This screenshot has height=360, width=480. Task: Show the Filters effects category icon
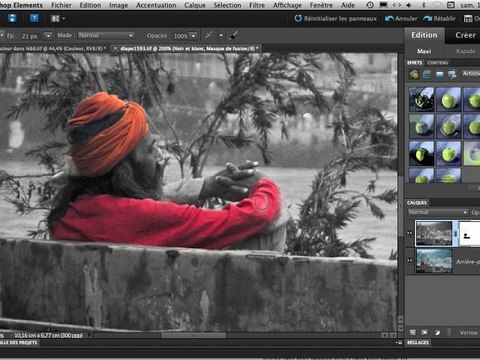click(x=414, y=74)
